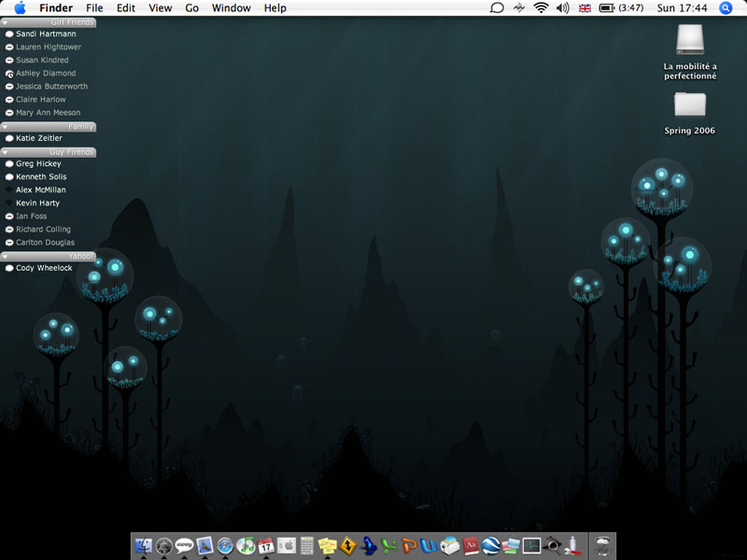747x560 pixels.
Task: Launch Microsoft Word from dock
Action: coord(430,546)
